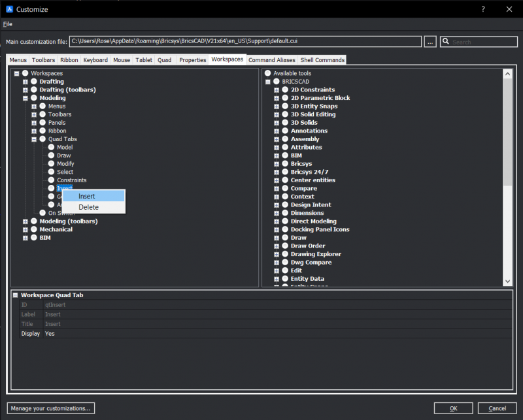
Task: Collapse the BRICSCAD available tools node
Action: [x=268, y=81]
